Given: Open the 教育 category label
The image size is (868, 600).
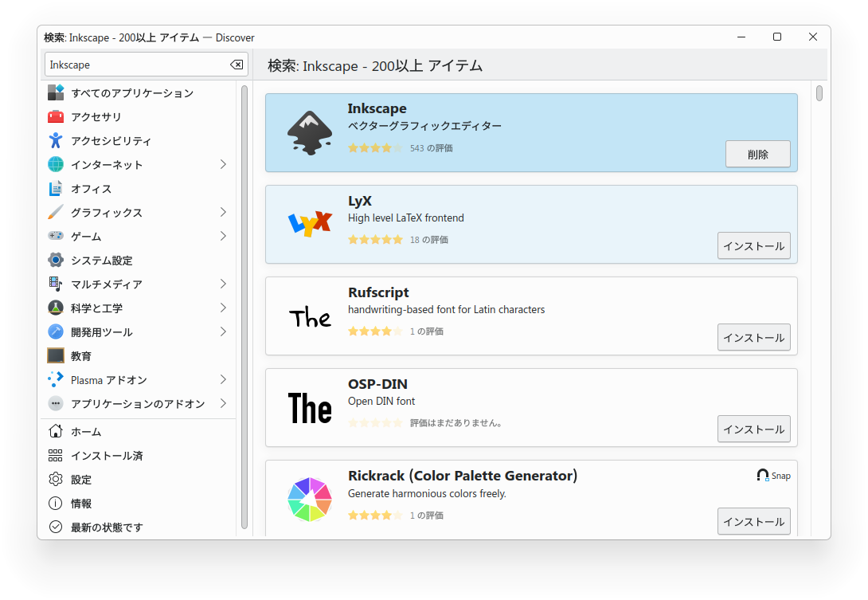Looking at the screenshot, I should [80, 356].
